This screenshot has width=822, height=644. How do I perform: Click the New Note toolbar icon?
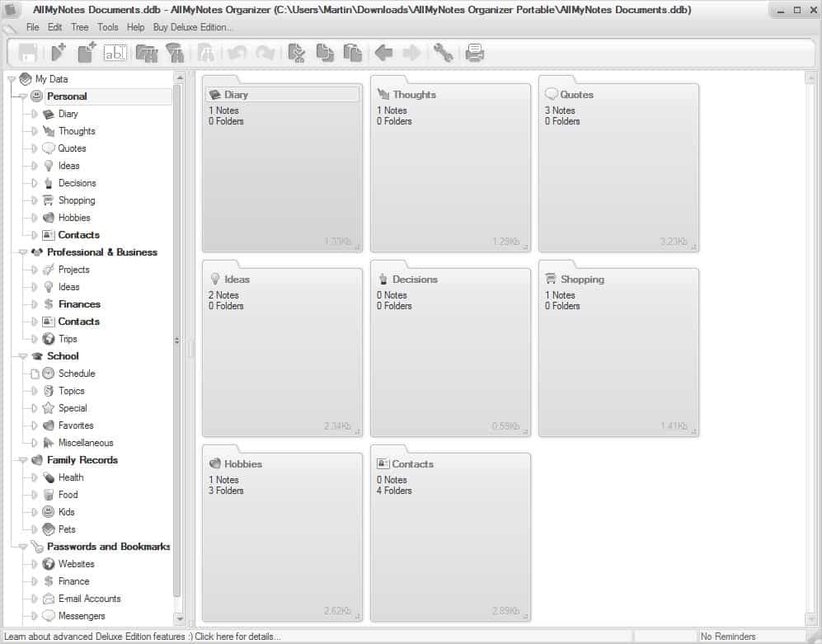click(58, 53)
